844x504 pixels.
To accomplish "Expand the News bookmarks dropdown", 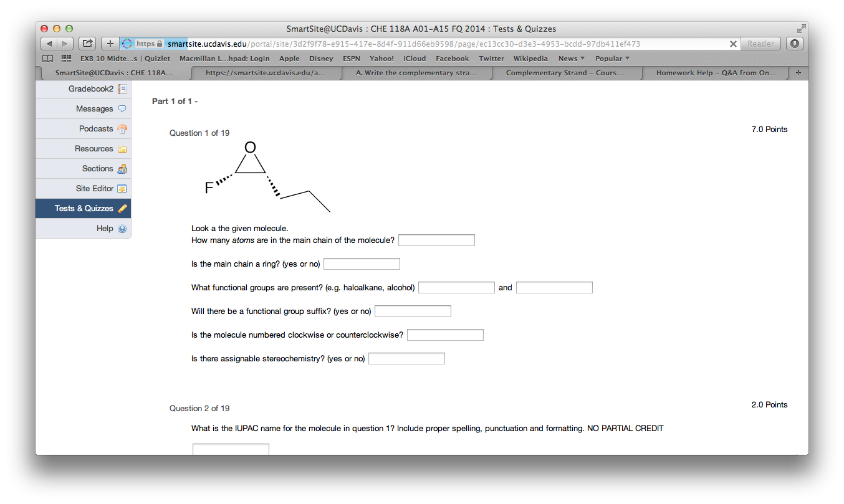I will coord(571,59).
